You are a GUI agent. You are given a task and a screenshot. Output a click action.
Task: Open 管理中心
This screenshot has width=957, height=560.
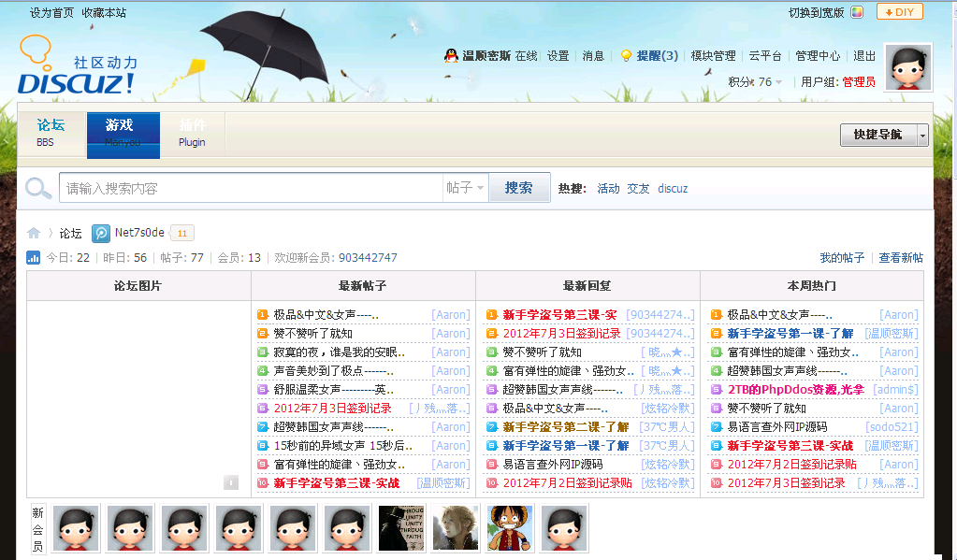pyautogui.click(x=818, y=56)
